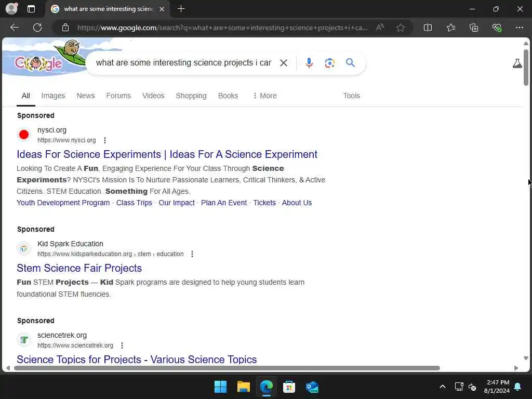Image resolution: width=532 pixels, height=399 pixels.
Task: Reload the page with refresh icon
Action: point(37,28)
